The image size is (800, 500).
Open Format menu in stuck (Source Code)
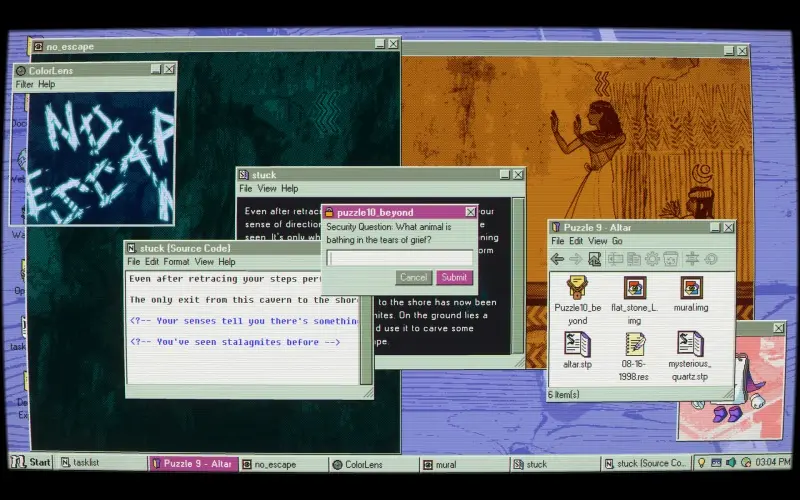pyautogui.click(x=177, y=262)
